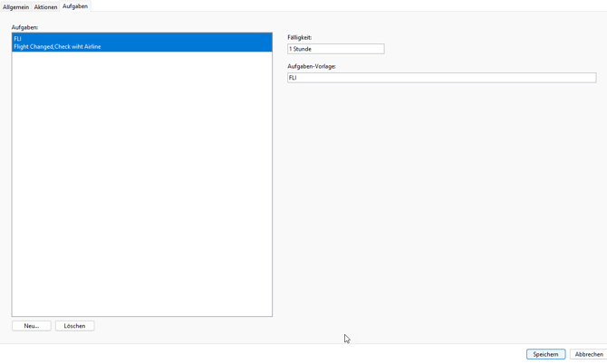This screenshot has width=607, height=364.
Task: Focus the Fälligkeit field showing 1 Stunde
Action: 335,49
